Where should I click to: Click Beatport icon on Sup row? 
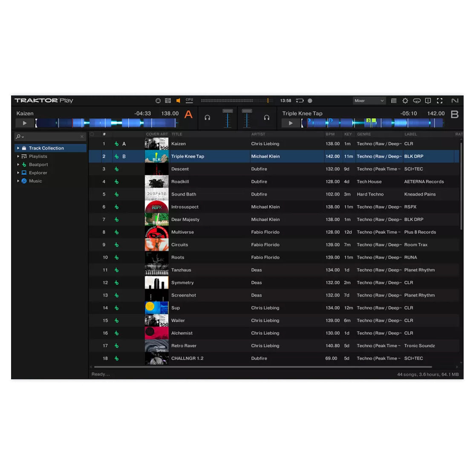117,308
